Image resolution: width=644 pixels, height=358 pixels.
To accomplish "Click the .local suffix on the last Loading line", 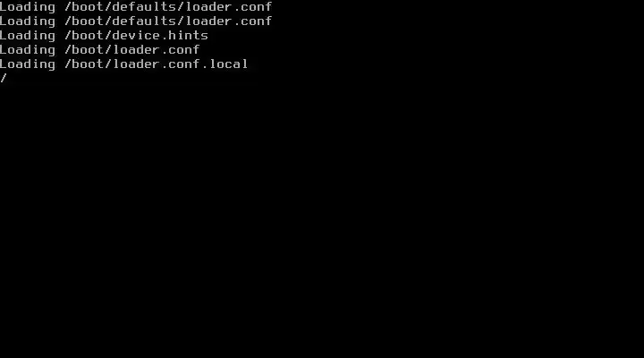I will pyautogui.click(x=225, y=64).
